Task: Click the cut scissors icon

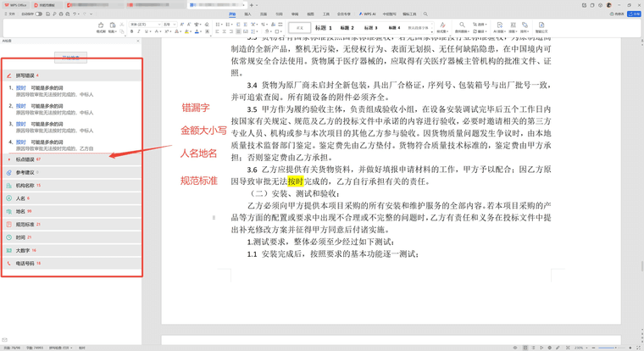Action: point(121,25)
